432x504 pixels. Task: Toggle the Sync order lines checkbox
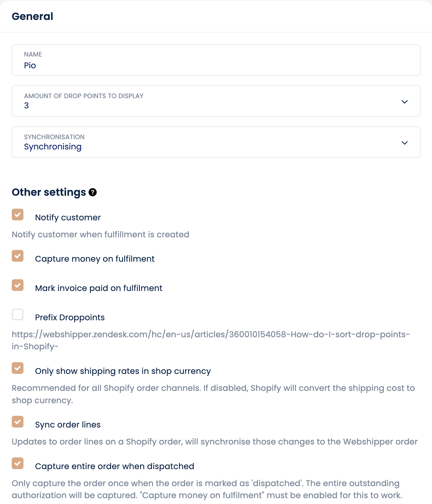(18, 422)
